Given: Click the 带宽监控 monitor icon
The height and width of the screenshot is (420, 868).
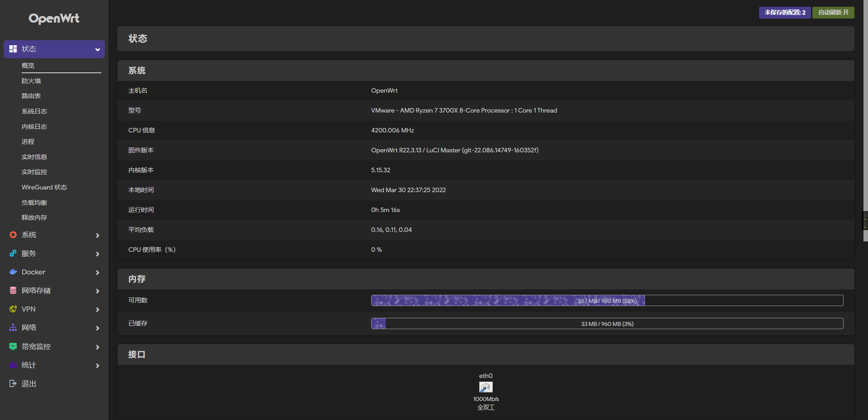Looking at the screenshot, I should click(x=13, y=346).
